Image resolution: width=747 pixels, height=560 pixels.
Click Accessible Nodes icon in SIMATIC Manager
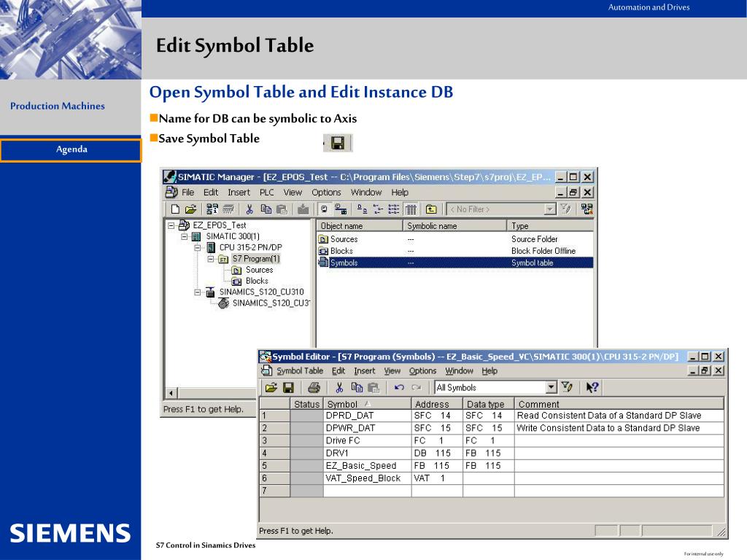(212, 209)
